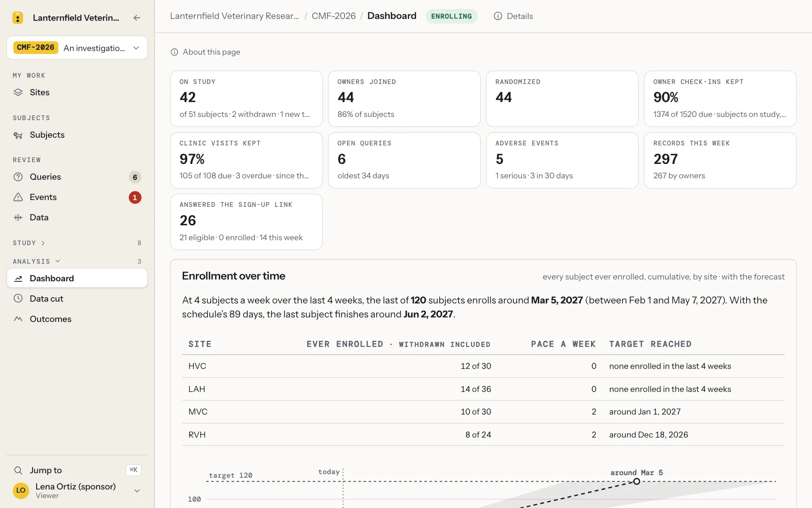812x508 pixels.
Task: Go to Subjects page
Action: [x=77, y=135]
